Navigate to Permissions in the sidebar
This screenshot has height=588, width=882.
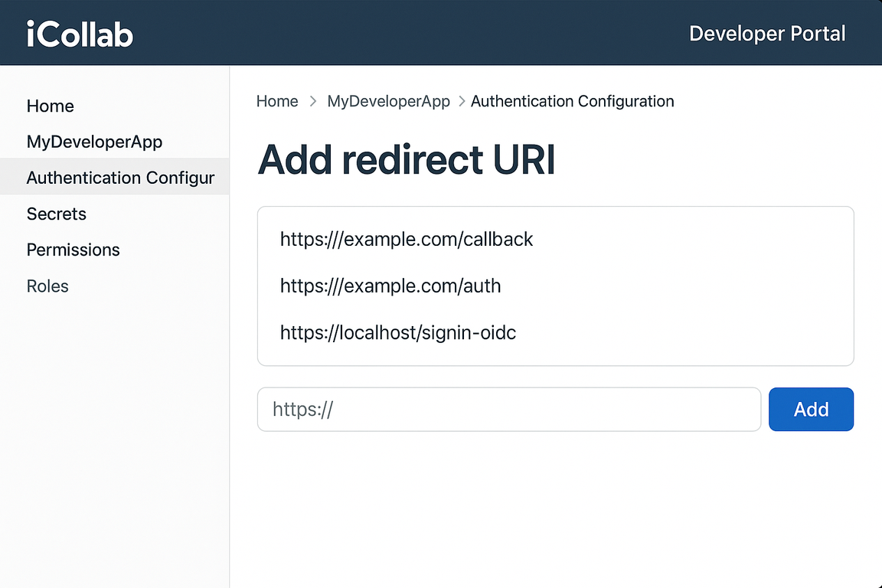click(73, 250)
